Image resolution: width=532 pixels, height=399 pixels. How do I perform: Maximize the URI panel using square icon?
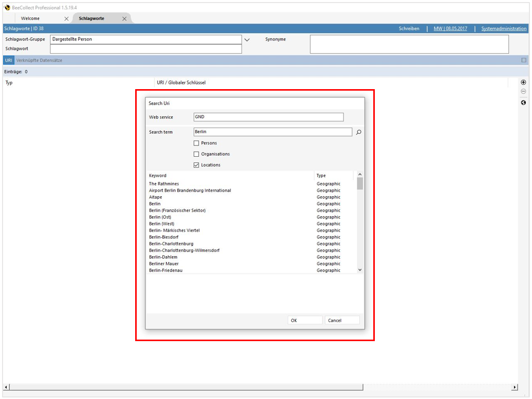click(524, 60)
